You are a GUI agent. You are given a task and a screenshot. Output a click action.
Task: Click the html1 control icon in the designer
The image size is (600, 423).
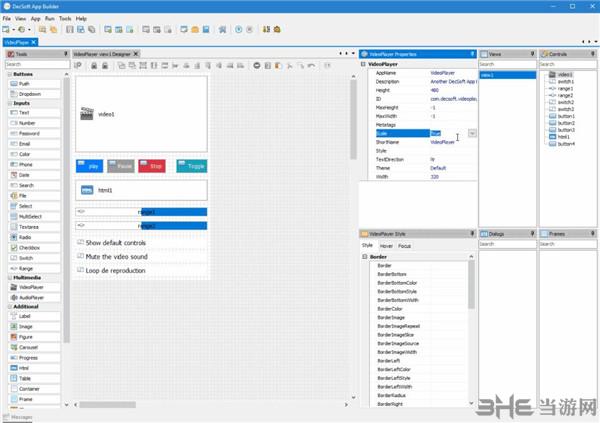tap(87, 190)
